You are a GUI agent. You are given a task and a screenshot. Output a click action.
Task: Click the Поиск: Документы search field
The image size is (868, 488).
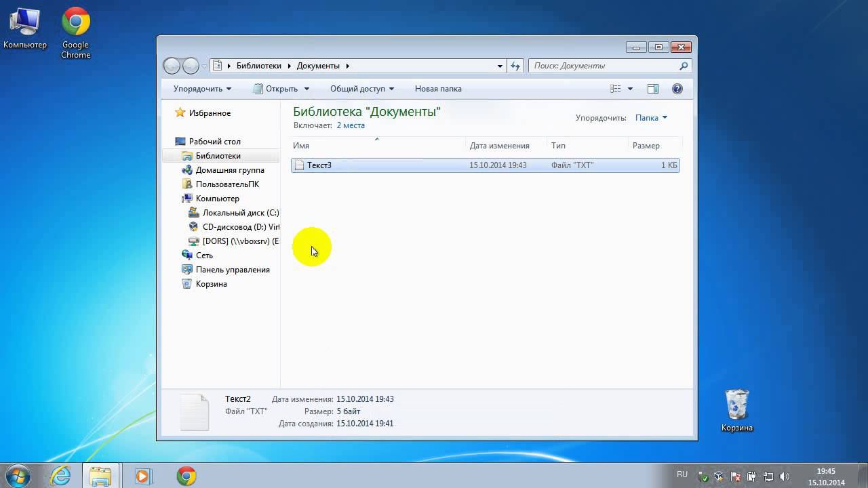(610, 66)
